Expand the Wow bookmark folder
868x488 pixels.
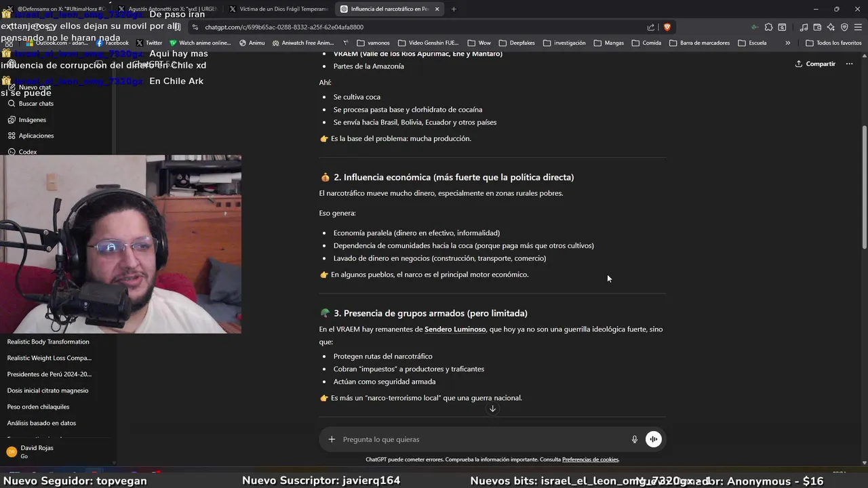479,43
